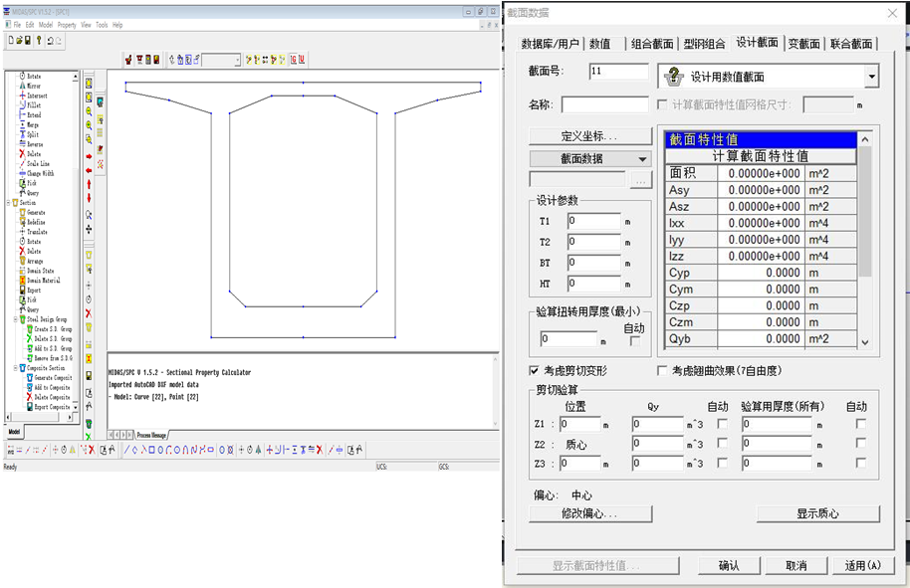Click the Create S.D. Group item

click(x=53, y=329)
